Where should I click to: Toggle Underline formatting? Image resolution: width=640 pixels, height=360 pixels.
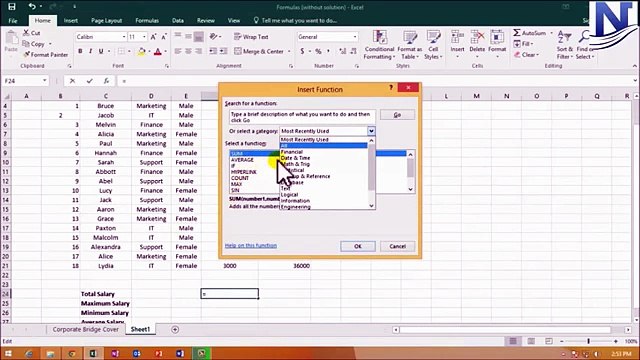coord(100,51)
